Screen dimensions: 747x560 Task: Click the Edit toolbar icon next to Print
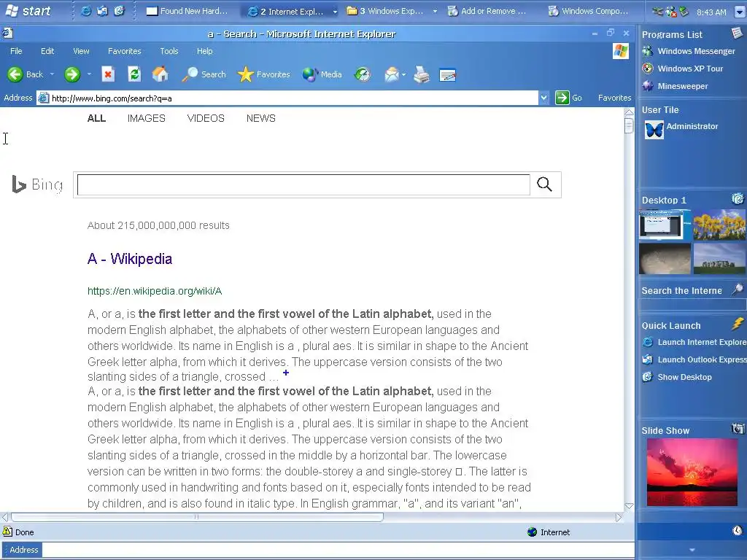(447, 75)
